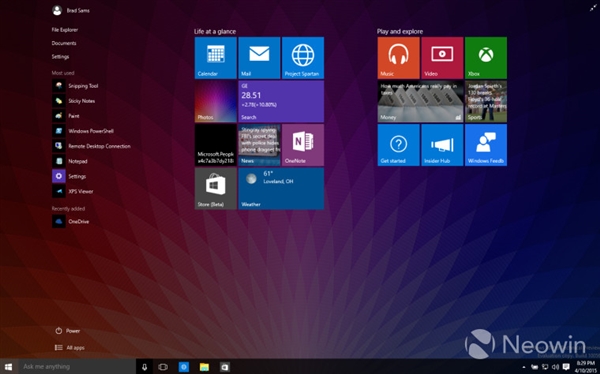Open the notification center icon

[566, 367]
